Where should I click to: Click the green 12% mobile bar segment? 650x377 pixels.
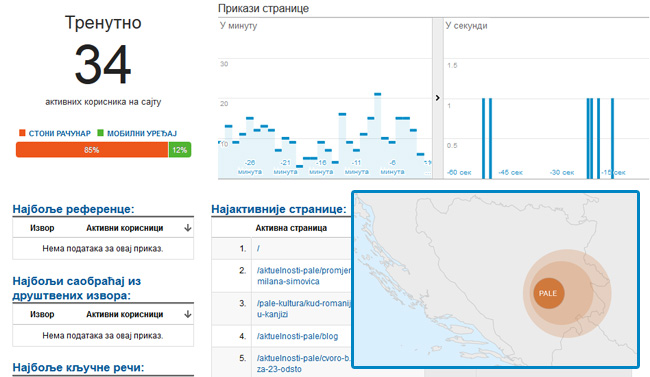(x=180, y=150)
